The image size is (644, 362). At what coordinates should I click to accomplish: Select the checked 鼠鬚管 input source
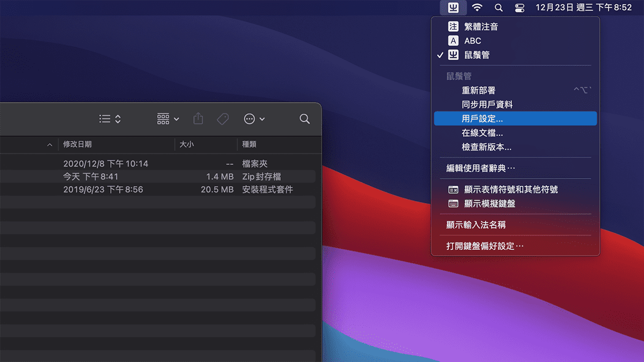[x=477, y=55]
